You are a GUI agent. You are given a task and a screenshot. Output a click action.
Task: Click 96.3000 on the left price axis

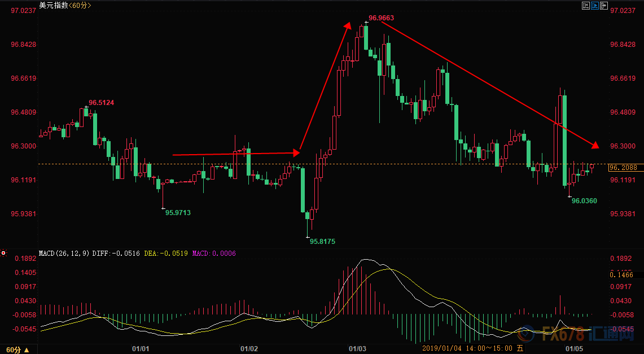(23, 146)
